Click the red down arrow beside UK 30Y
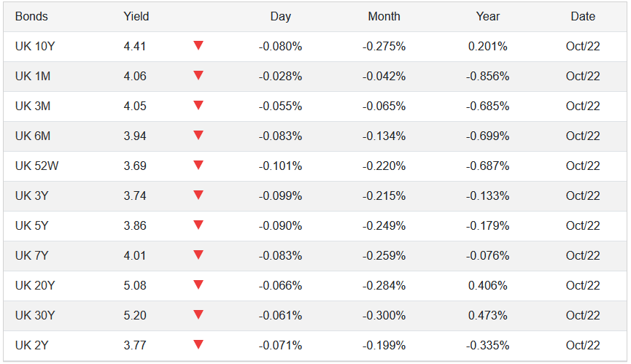 198,315
